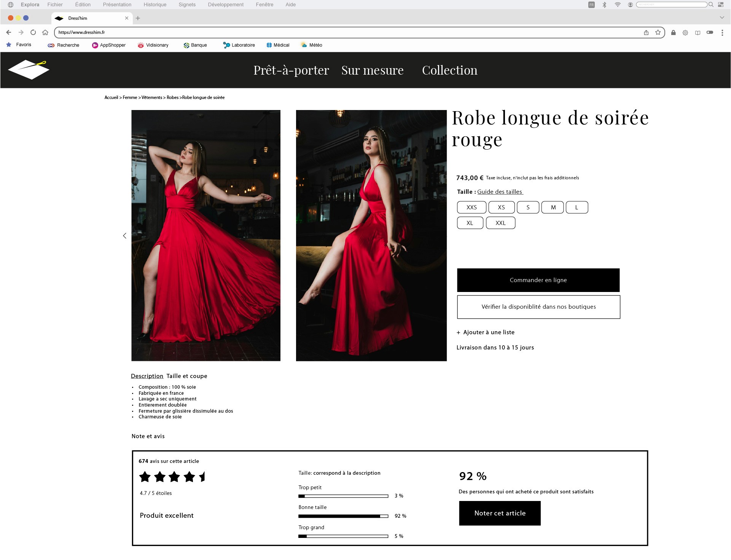Show the previous product image with the arrow

point(124,236)
